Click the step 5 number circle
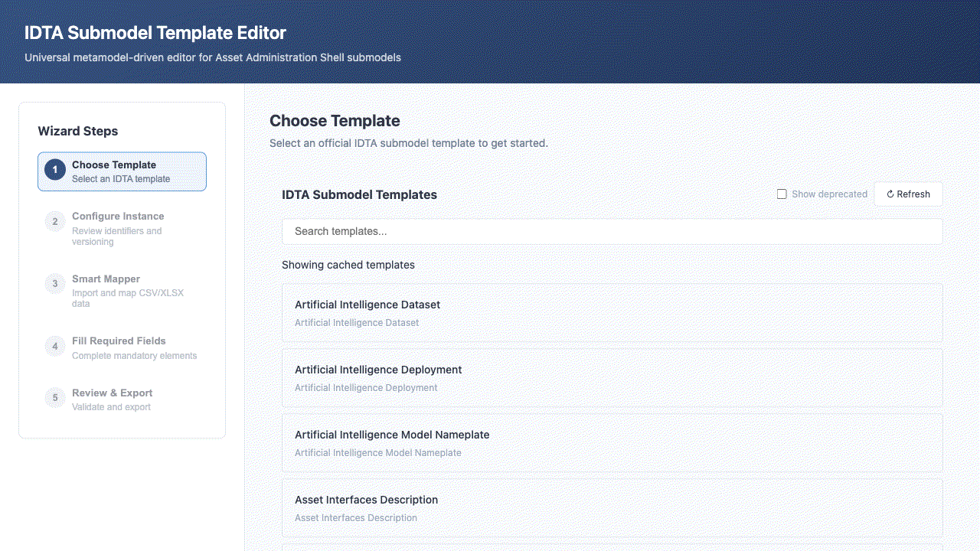Screen dimensions: 980x551 (55, 398)
